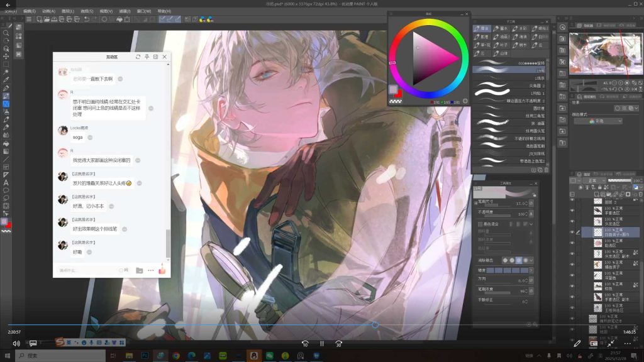
Task: Select the Auto select magic wand tool
Action: [x=6, y=72]
